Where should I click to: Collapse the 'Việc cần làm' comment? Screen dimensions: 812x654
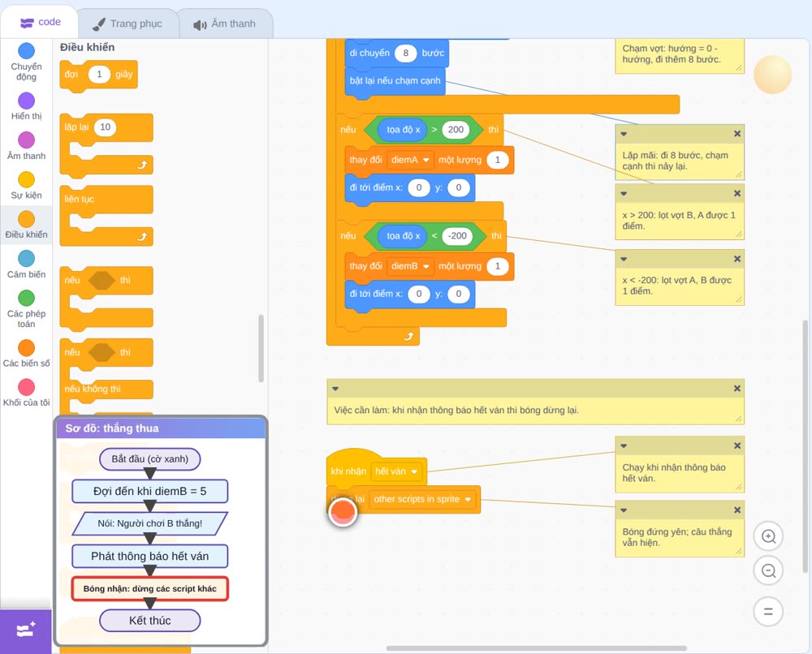click(x=335, y=389)
